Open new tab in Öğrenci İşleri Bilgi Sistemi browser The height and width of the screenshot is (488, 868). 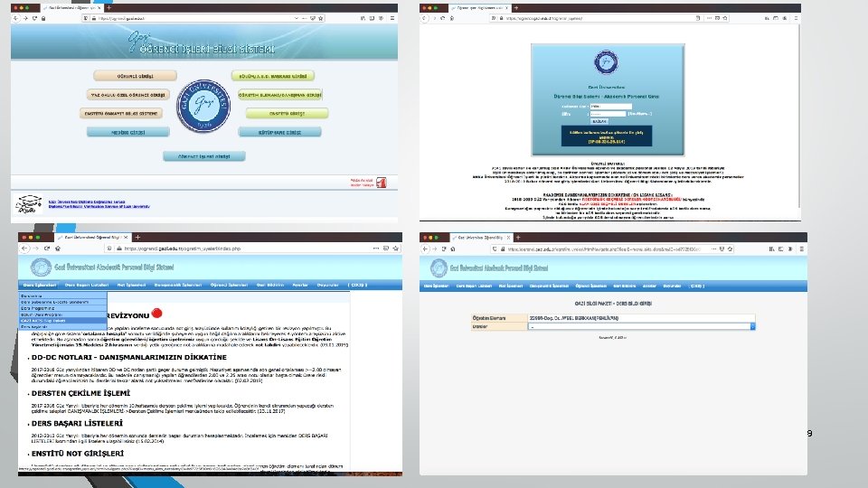click(x=108, y=8)
